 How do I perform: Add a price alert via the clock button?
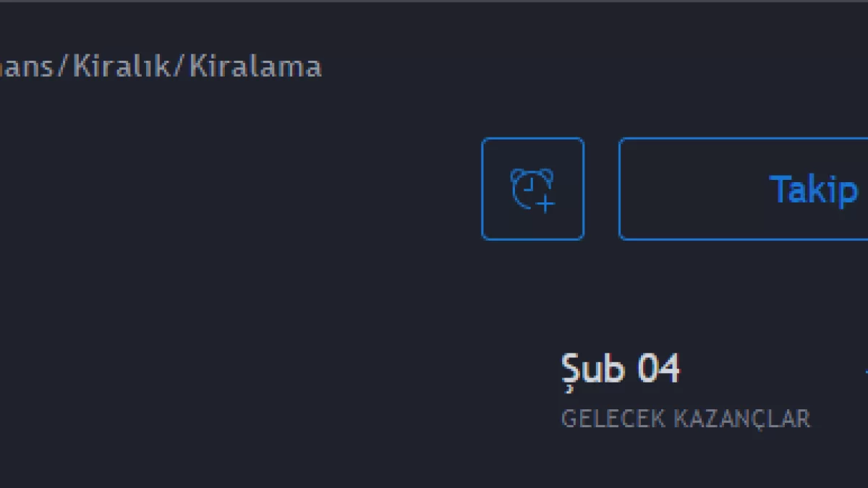532,189
